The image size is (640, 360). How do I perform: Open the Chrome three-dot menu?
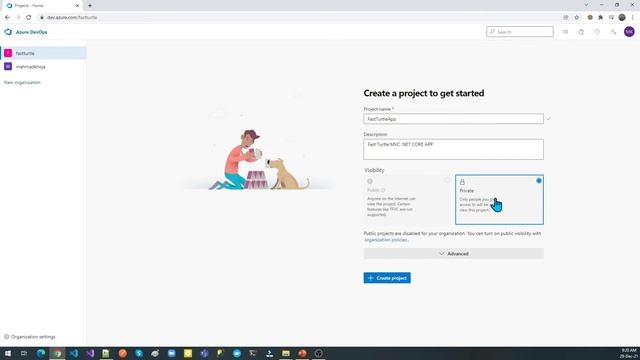pos(633,17)
